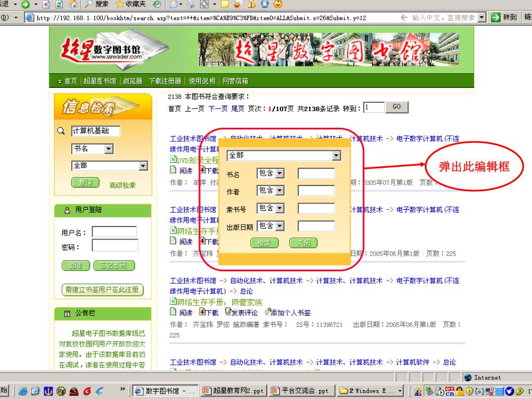Click the Stop loading icon in IE toolbar
Screen dimensions: 532x399
click(x=46, y=4)
